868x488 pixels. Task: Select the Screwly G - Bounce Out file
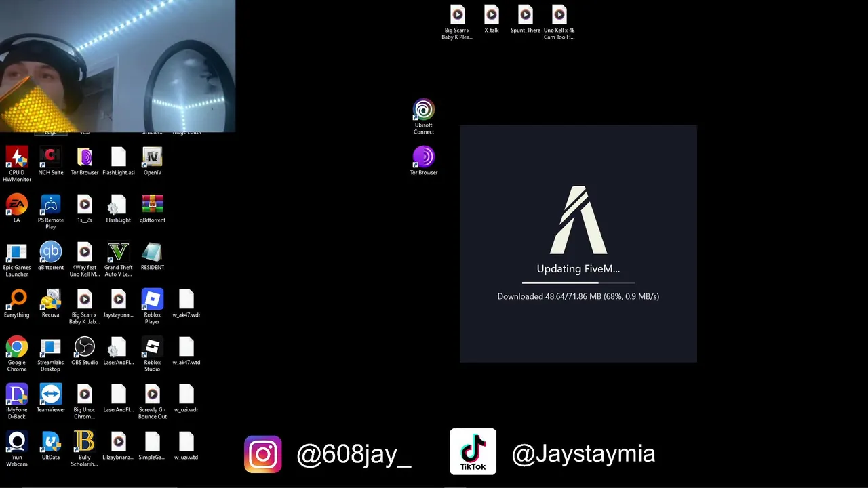coord(153,401)
